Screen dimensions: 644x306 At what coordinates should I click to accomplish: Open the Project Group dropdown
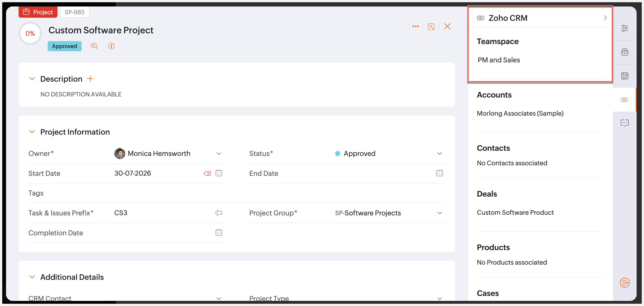point(439,213)
